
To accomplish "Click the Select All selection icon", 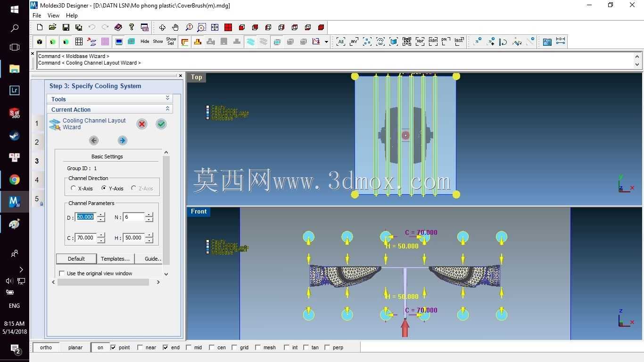I will [x=340, y=41].
